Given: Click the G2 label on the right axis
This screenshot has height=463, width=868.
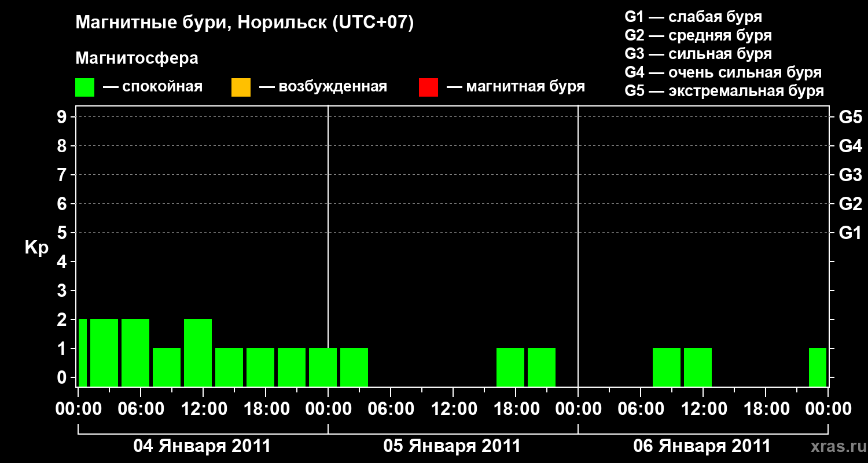Looking at the screenshot, I should [x=850, y=204].
